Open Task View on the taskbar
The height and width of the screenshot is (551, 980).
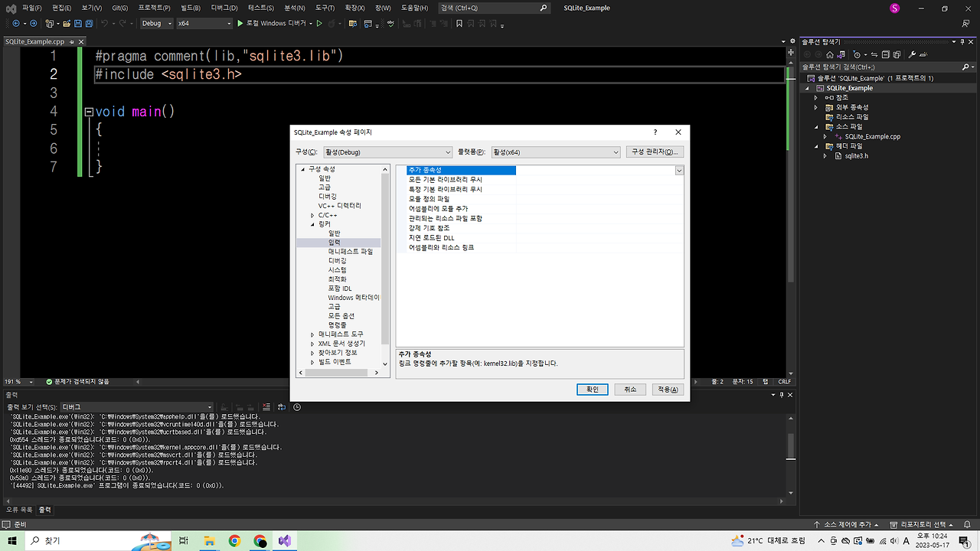pos(184,541)
